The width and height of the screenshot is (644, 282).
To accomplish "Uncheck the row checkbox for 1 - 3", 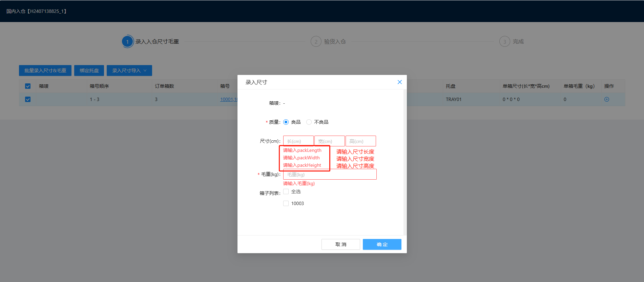I will click(28, 99).
